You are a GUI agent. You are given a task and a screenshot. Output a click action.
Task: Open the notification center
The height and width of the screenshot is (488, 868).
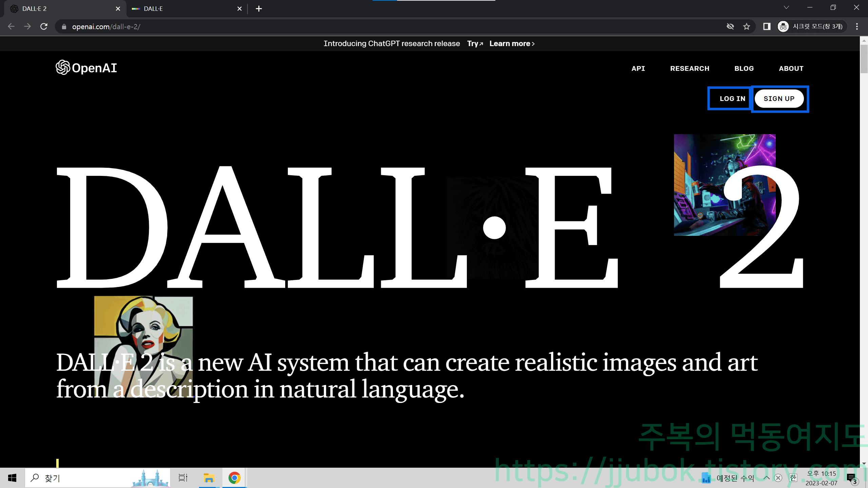click(x=852, y=478)
